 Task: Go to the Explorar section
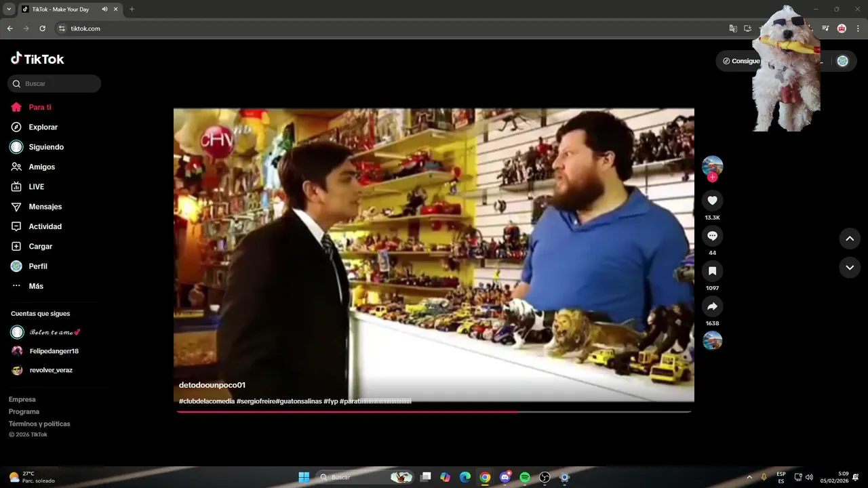pyautogui.click(x=34, y=127)
